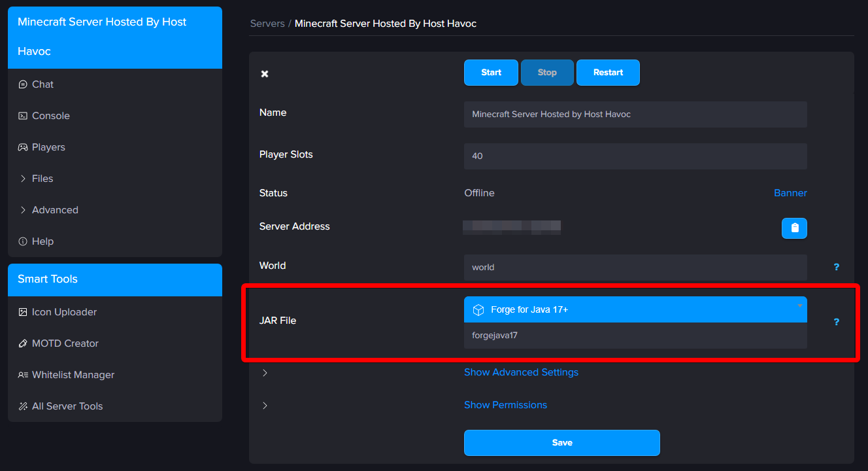Viewport: 868px width, 471px height.
Task: Click Show Permissions link
Action: pyautogui.click(x=505, y=405)
